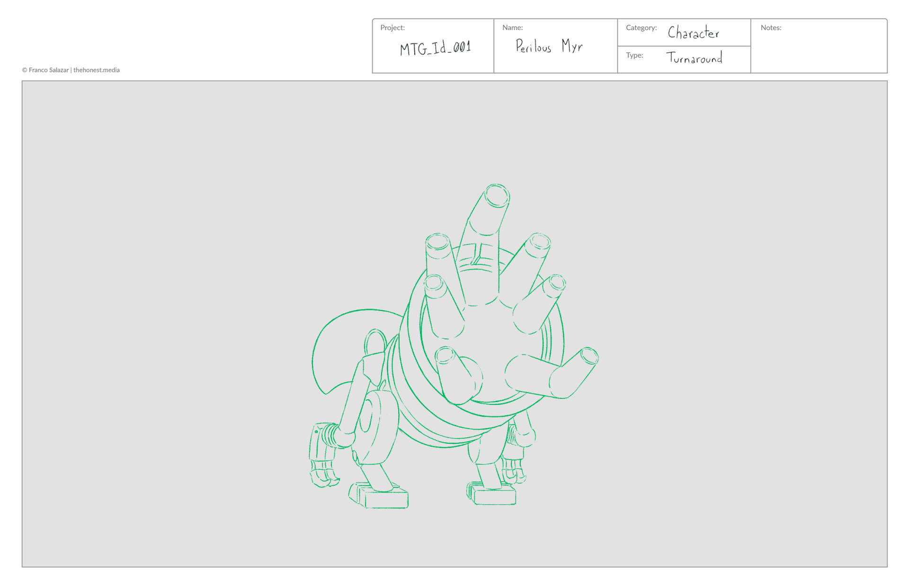Click the Category: label
Image resolution: width=909 pixels, height=588 pixels.
tap(641, 28)
